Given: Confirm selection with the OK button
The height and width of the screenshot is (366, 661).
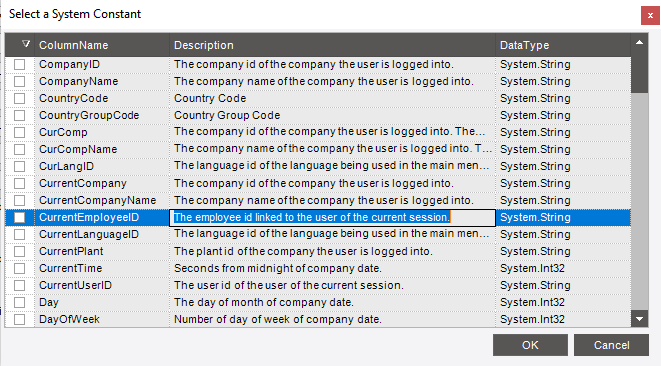Looking at the screenshot, I should 530,345.
